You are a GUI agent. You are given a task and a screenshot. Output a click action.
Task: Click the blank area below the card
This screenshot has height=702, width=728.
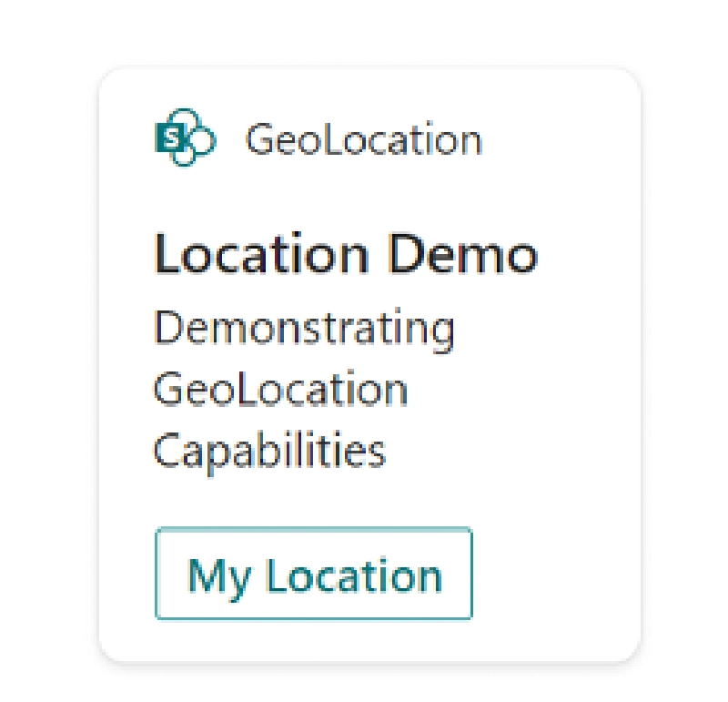[x=364, y=683]
